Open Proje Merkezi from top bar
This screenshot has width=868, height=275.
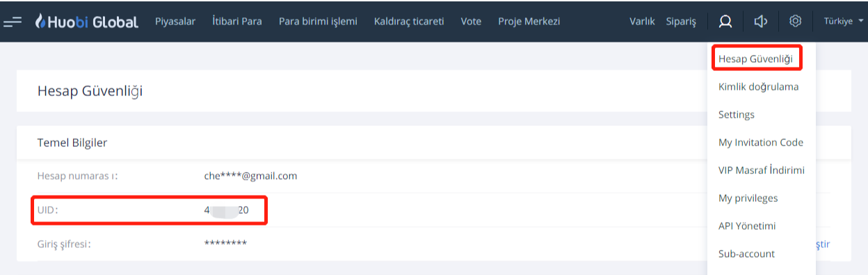(529, 22)
